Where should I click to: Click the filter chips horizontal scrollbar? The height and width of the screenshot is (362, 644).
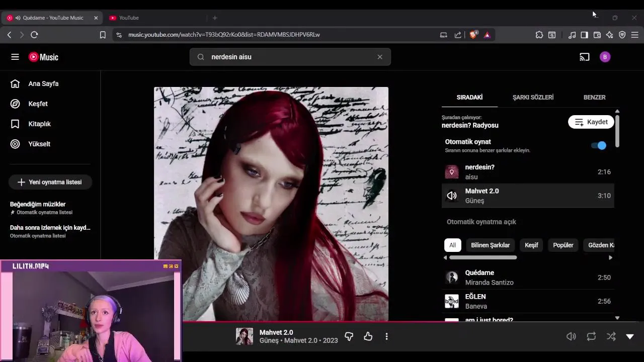pos(483,257)
